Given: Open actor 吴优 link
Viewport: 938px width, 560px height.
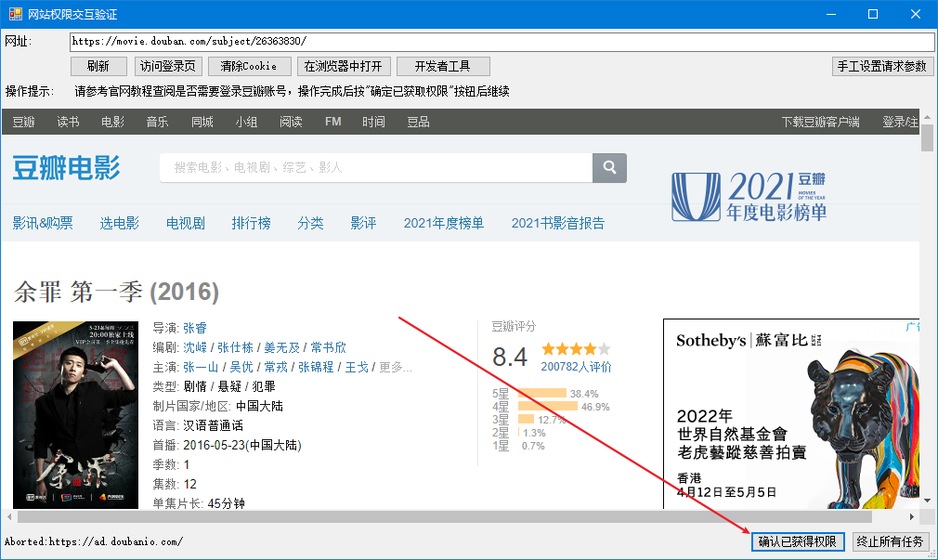Looking at the screenshot, I should pyautogui.click(x=241, y=367).
